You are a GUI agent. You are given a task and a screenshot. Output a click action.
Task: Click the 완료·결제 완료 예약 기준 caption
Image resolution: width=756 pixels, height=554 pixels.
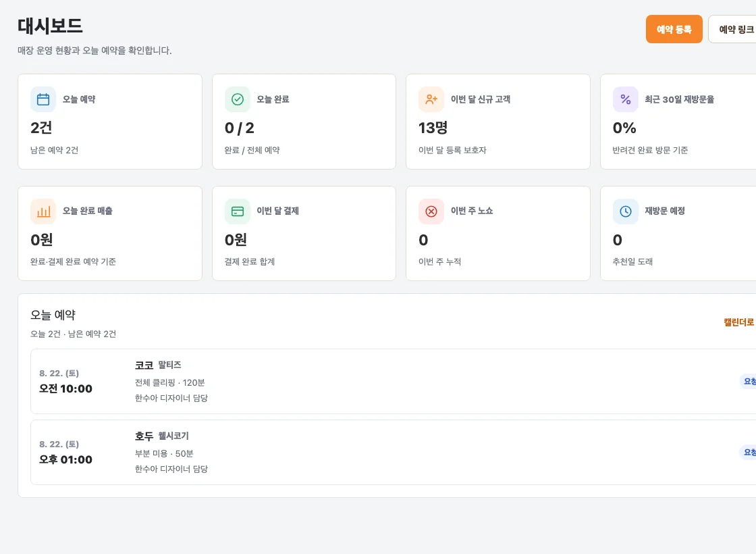(x=73, y=261)
